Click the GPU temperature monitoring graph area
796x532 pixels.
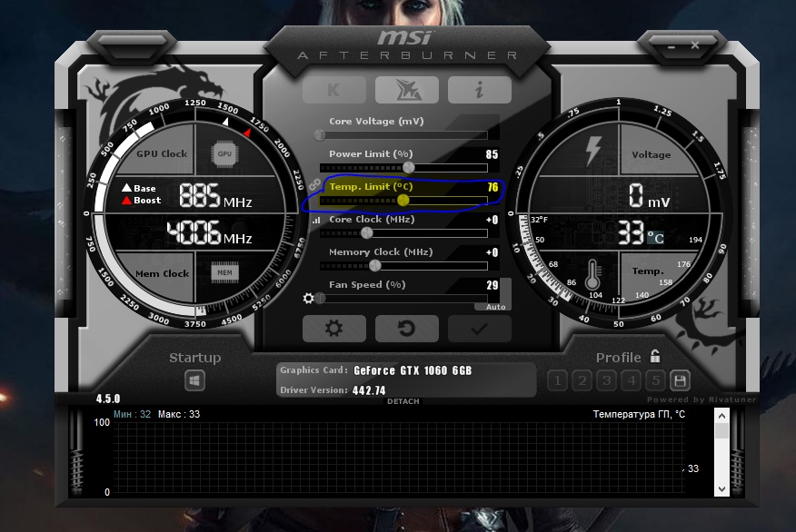(399, 457)
